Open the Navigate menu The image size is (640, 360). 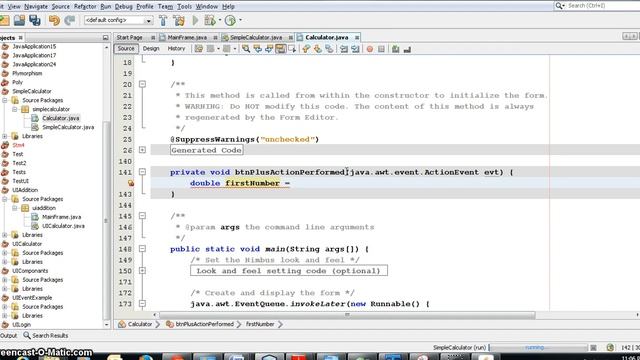pos(36,7)
